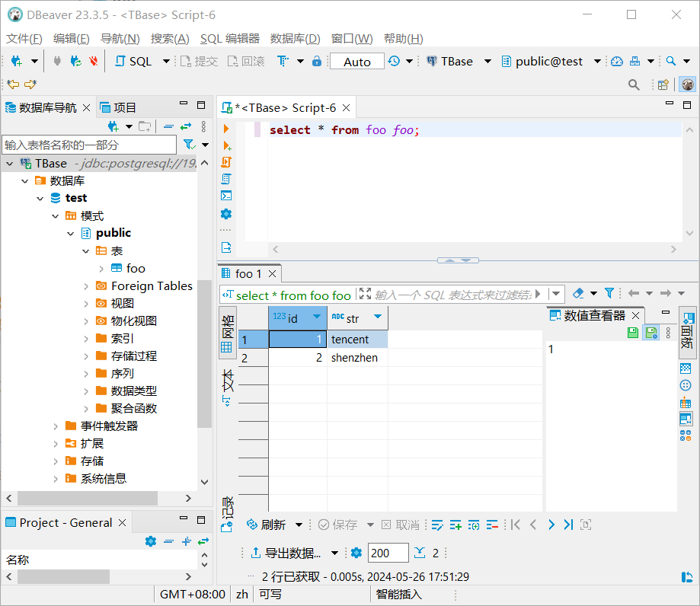The height and width of the screenshot is (606, 700).
Task: Switch to the 项目 tab
Action: [x=118, y=107]
